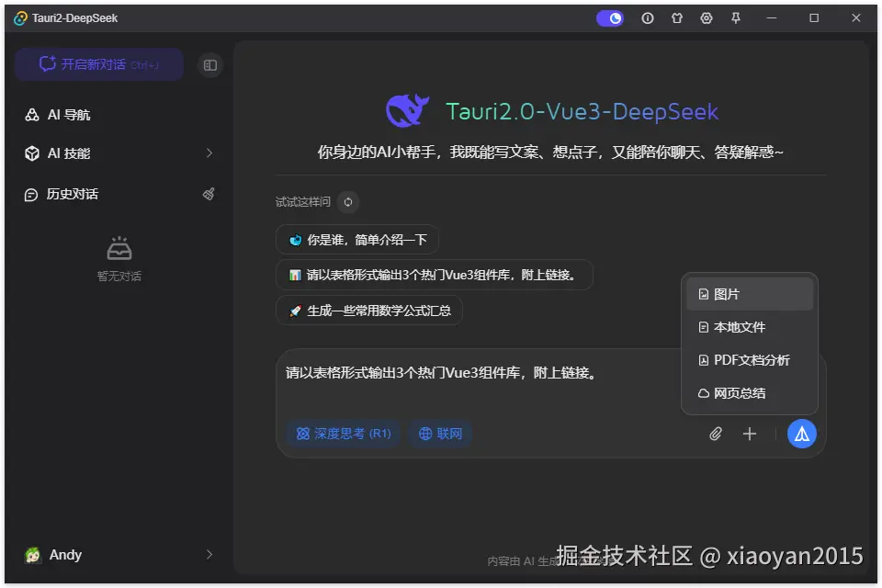Click into the message input text area

[478, 382]
